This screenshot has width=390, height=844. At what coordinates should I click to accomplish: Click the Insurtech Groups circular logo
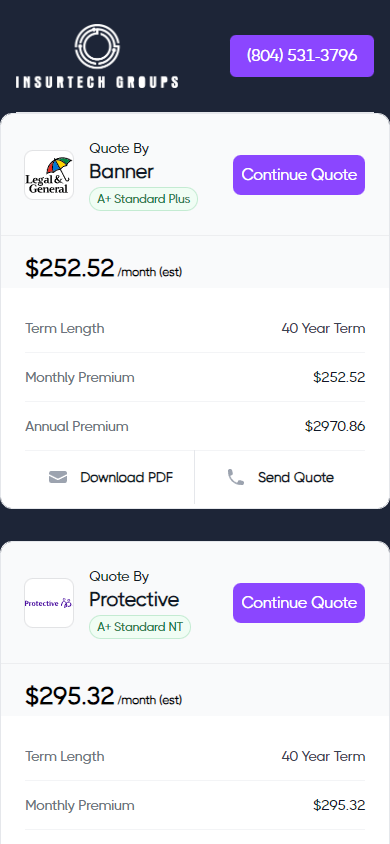(x=97, y=46)
